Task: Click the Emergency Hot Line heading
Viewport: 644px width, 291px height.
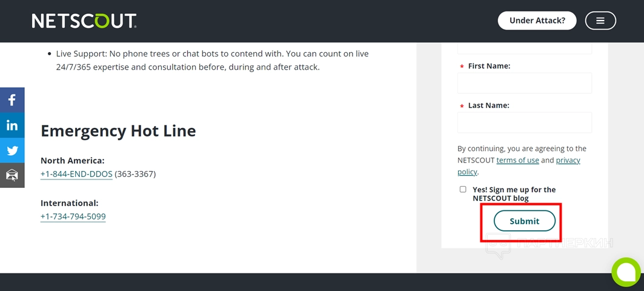Action: 118,130
